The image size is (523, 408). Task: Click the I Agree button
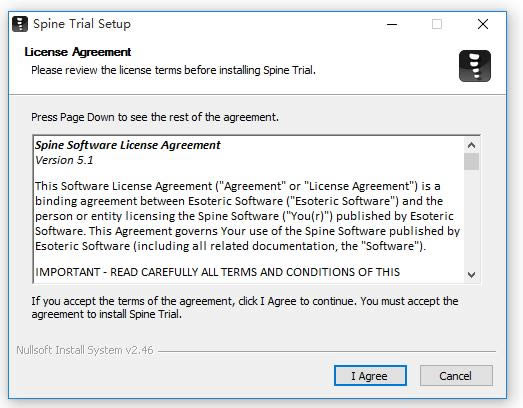click(370, 376)
